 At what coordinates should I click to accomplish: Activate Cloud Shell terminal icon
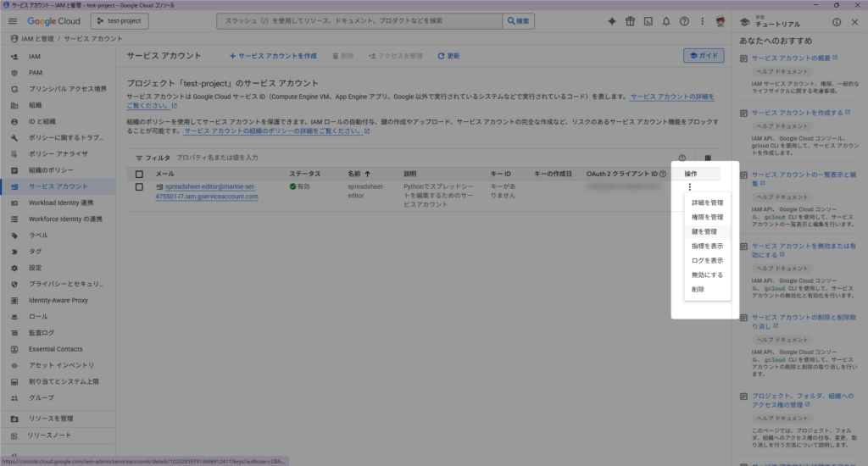[648, 21]
